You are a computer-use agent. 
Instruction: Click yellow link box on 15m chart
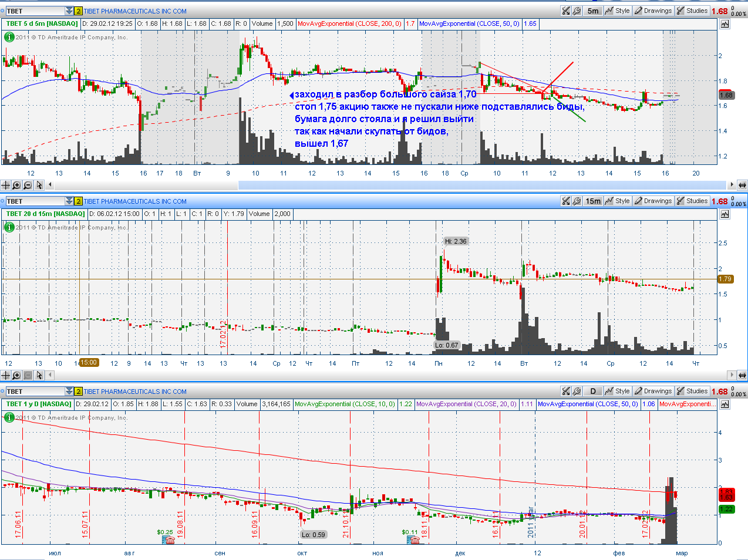point(78,201)
